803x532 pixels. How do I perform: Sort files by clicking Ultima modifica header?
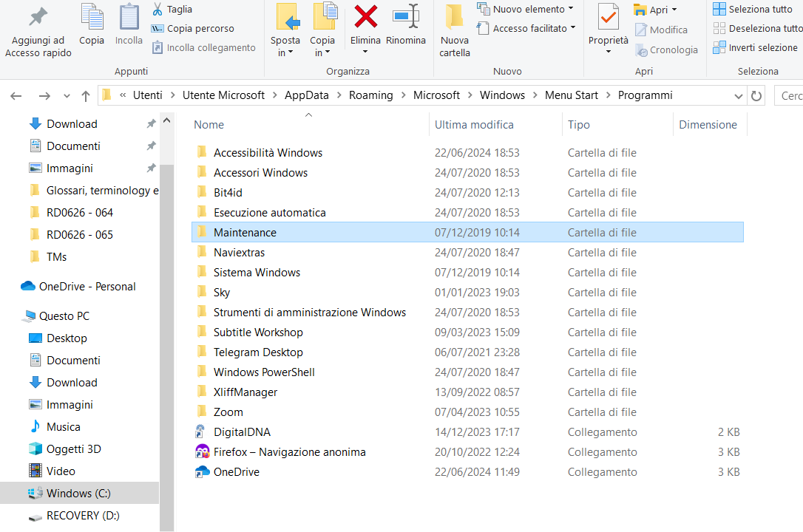(476, 124)
